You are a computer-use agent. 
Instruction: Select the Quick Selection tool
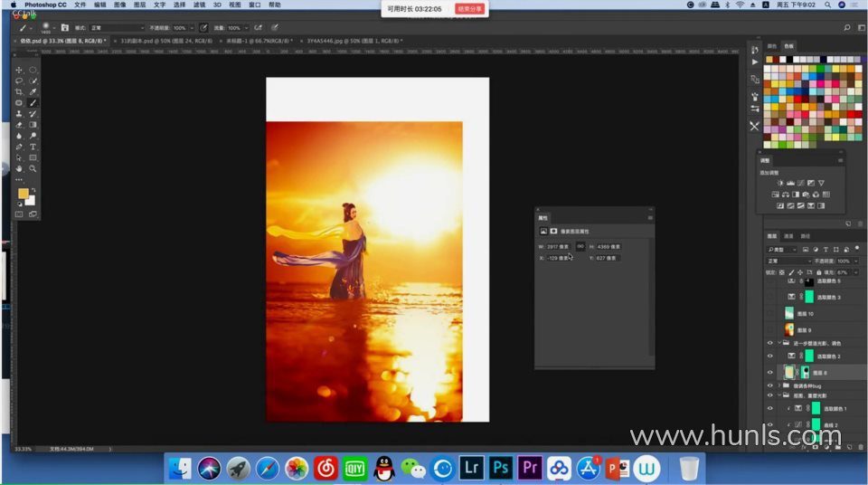tap(33, 81)
